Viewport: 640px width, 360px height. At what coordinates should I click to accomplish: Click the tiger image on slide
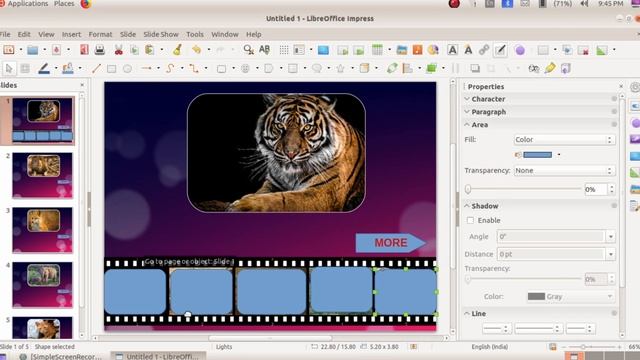276,153
